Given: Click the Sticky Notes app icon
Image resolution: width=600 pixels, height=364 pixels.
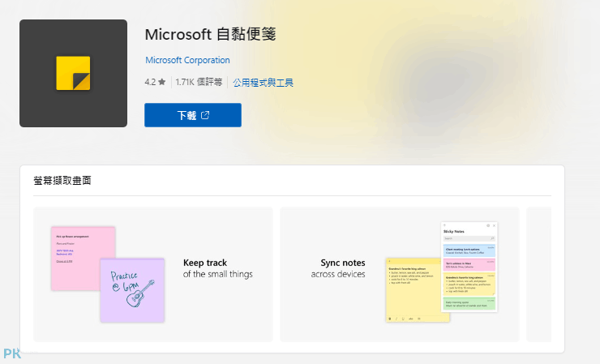Looking at the screenshot, I should click(73, 73).
